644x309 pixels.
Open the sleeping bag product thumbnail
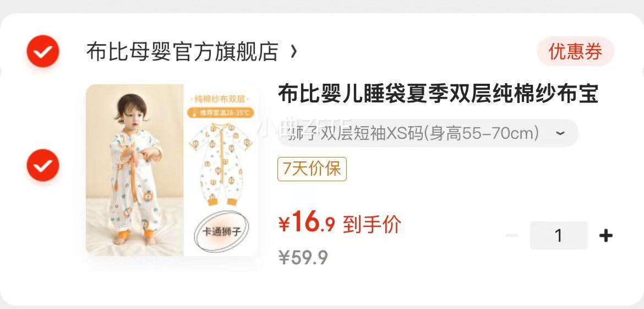[172, 170]
